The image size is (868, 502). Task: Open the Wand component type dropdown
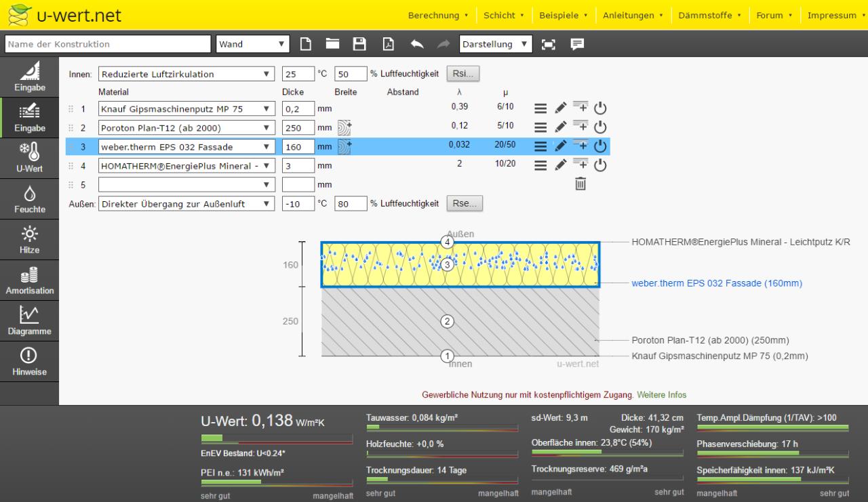click(253, 45)
